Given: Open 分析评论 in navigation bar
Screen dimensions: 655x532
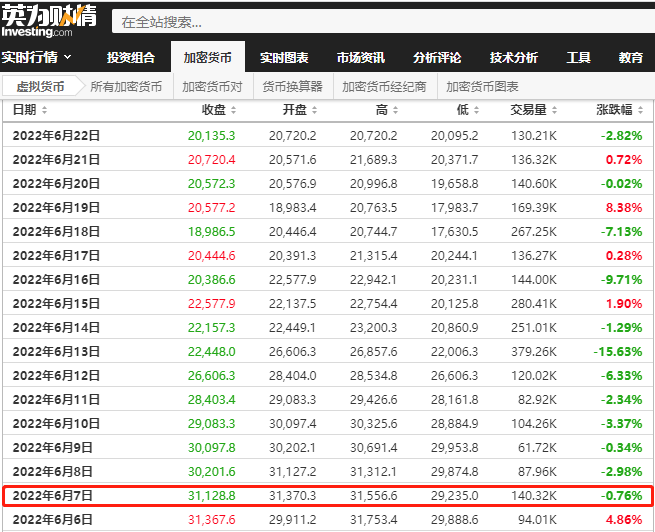Looking at the screenshot, I should pyautogui.click(x=437, y=57).
